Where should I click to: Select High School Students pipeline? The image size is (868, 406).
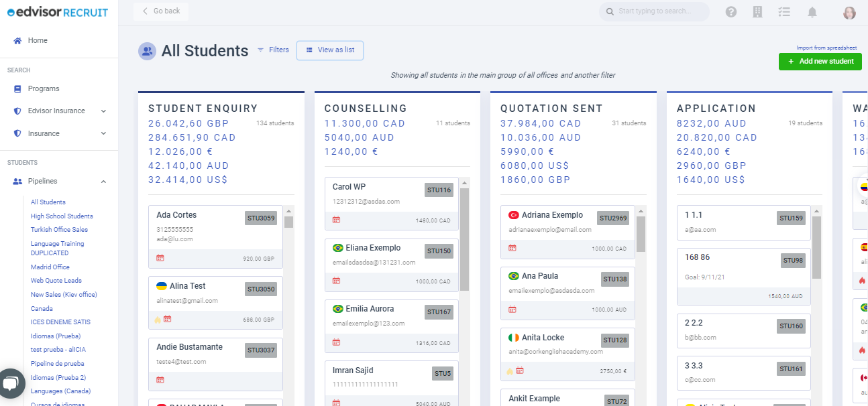(62, 216)
